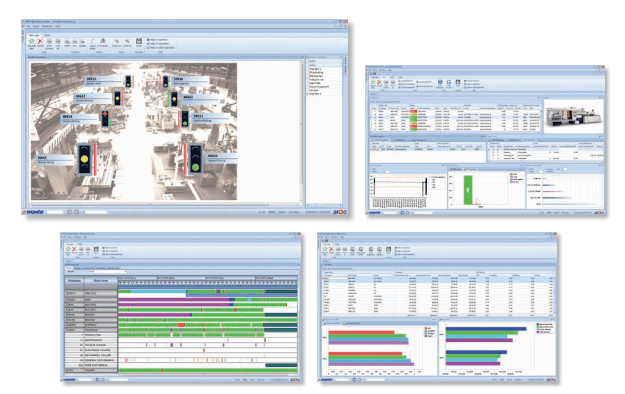Click the pencil layout designer icon
Screen dimensions: 625x394
[x=92, y=41]
